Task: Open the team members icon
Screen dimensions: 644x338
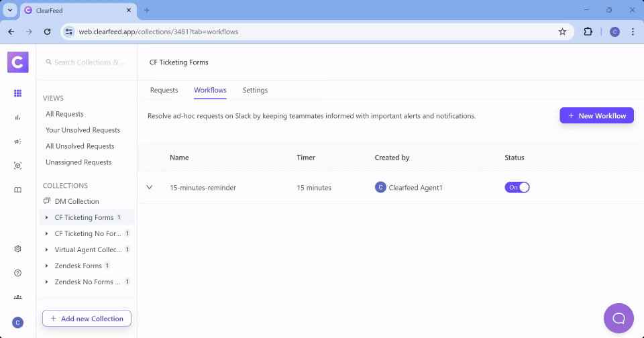Action: pos(18,297)
